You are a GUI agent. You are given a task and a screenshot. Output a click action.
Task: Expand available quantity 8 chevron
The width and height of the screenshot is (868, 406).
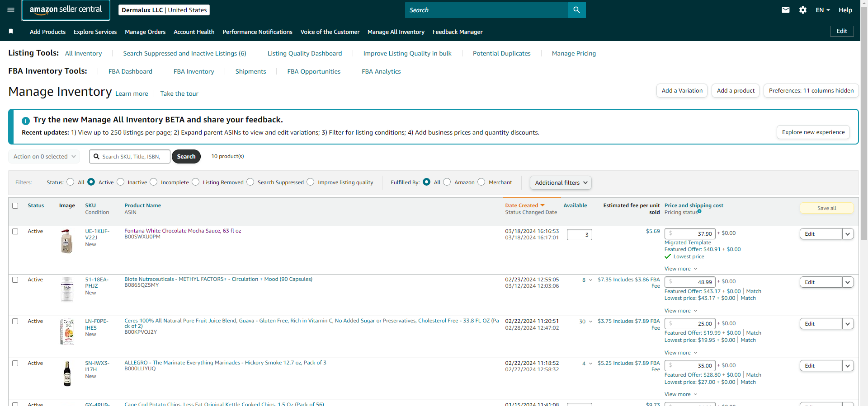click(x=590, y=280)
